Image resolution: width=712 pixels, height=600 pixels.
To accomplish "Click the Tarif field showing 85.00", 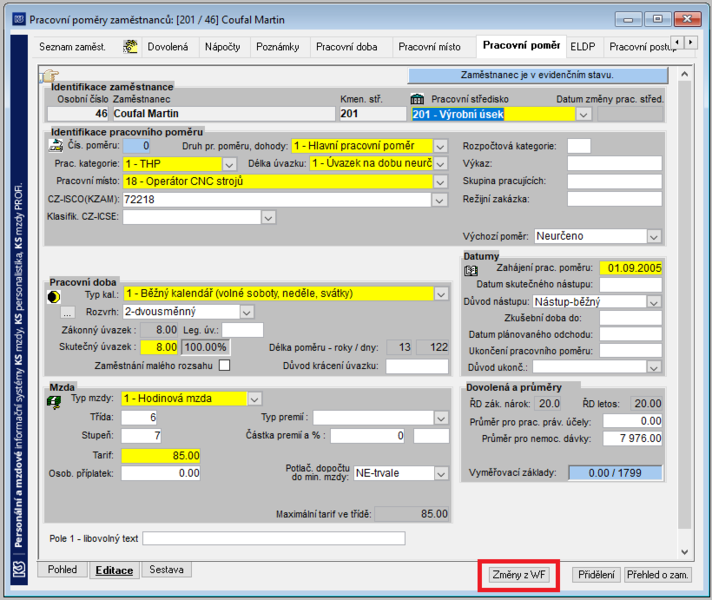I will pyautogui.click(x=161, y=456).
